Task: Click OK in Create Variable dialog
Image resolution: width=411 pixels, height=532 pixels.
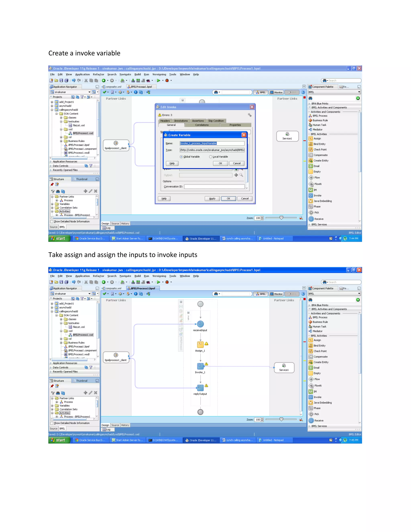Action: (x=220, y=163)
